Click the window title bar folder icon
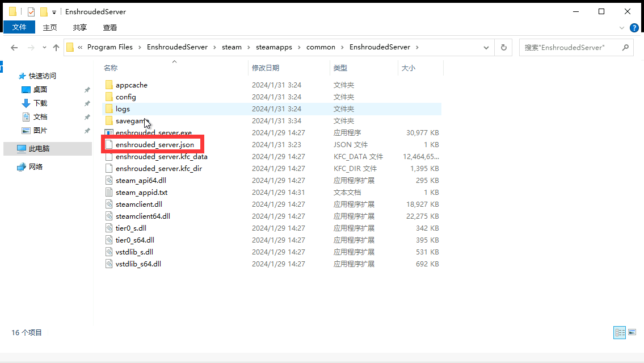Image resolution: width=644 pixels, height=363 pixels. pos(12,11)
